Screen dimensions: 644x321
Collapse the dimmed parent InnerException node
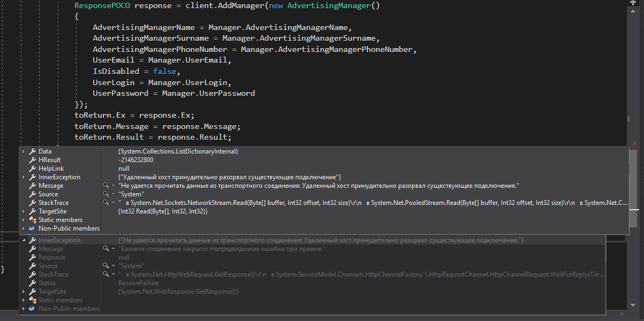[x=24, y=240]
